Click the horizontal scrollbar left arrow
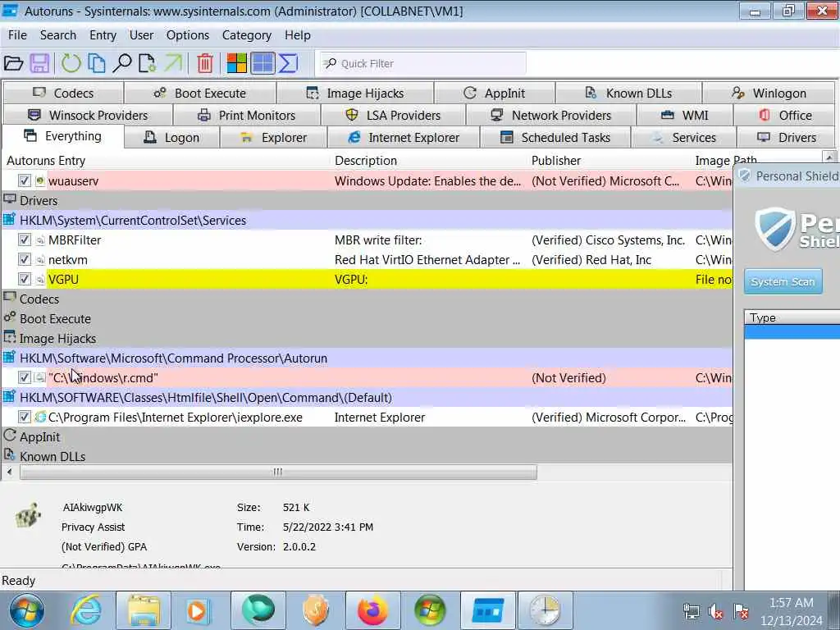Screen dimensions: 840x630 pyautogui.click(x=10, y=472)
